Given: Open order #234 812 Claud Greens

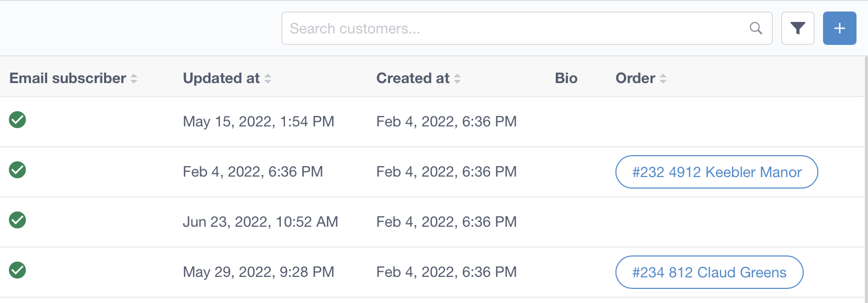Looking at the screenshot, I should coord(709,272).
